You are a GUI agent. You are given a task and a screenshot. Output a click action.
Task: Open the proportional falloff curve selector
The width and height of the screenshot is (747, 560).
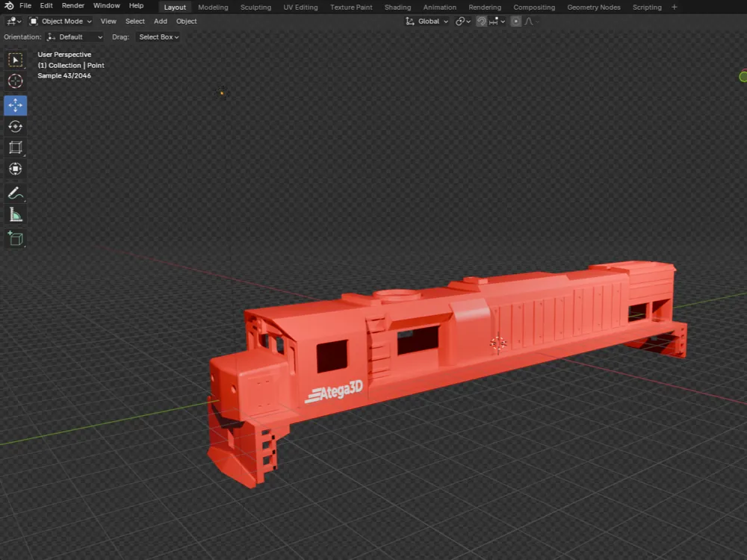(x=527, y=21)
